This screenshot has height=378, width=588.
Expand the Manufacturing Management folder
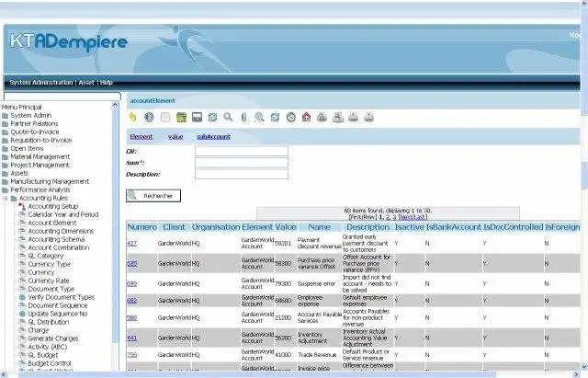tap(5, 182)
